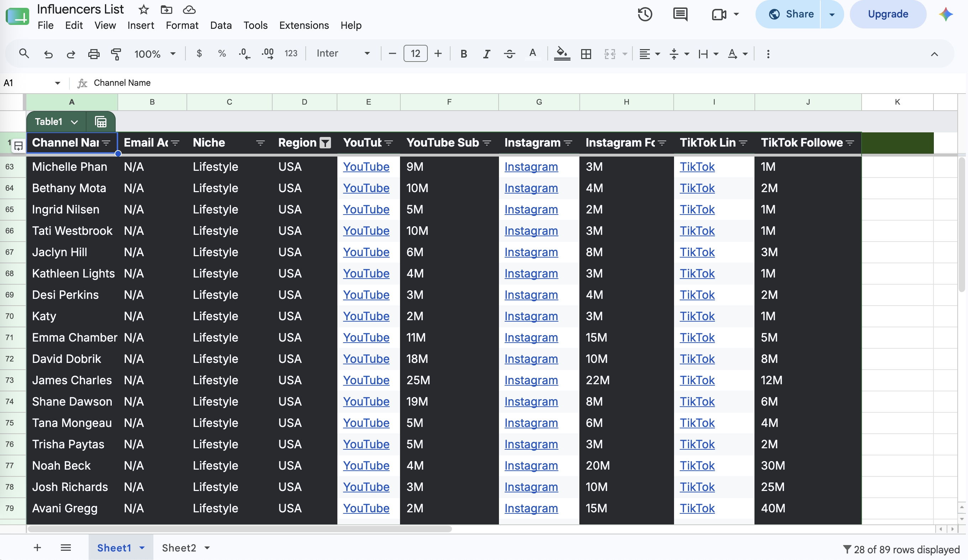Open the Sheet1 tab options arrow
Viewport: 968px width, 560px height.
[x=142, y=548]
